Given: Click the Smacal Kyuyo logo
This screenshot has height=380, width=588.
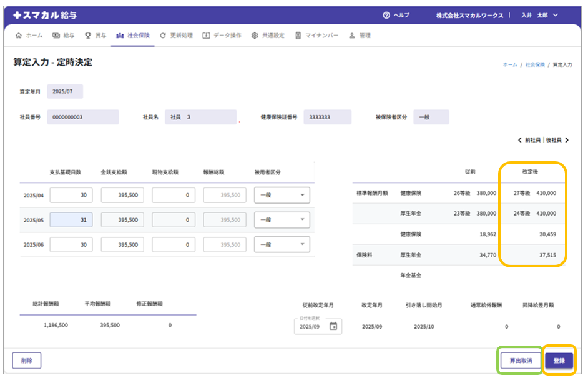Looking at the screenshot, I should (x=45, y=15).
